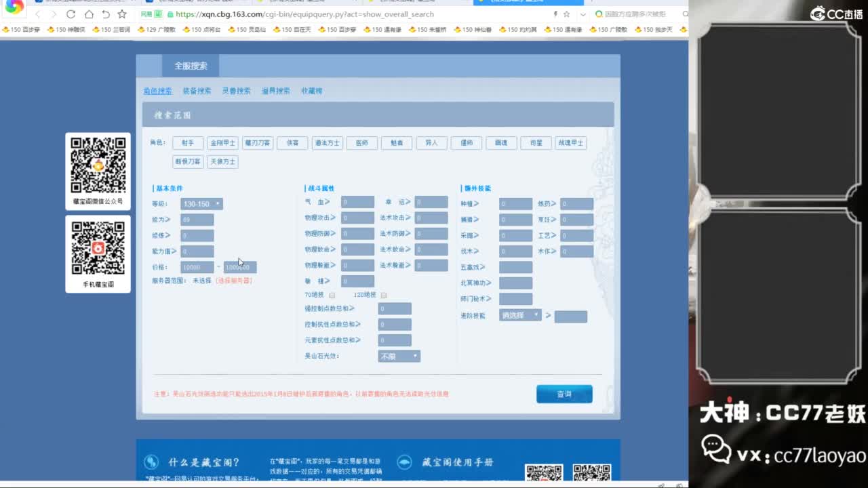The image size is (868, 488).
Task: Click the 查询 search button
Action: pyautogui.click(x=564, y=394)
